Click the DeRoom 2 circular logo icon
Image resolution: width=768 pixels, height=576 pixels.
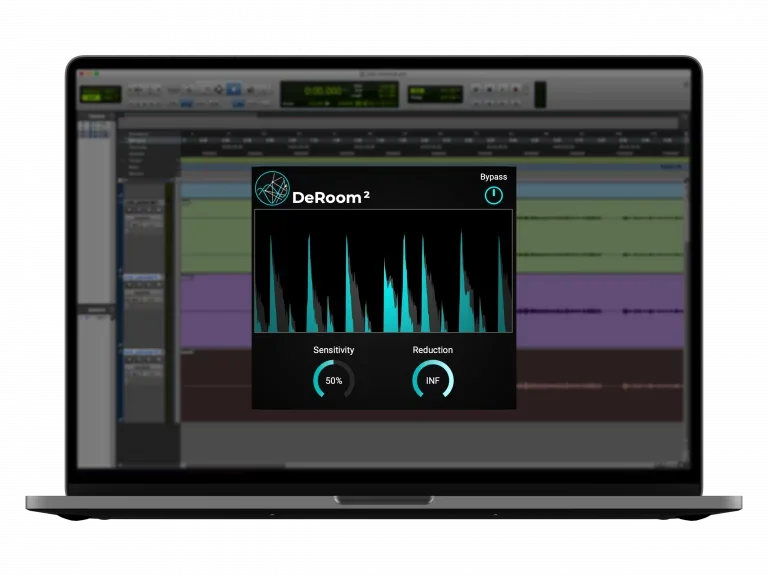click(272, 189)
